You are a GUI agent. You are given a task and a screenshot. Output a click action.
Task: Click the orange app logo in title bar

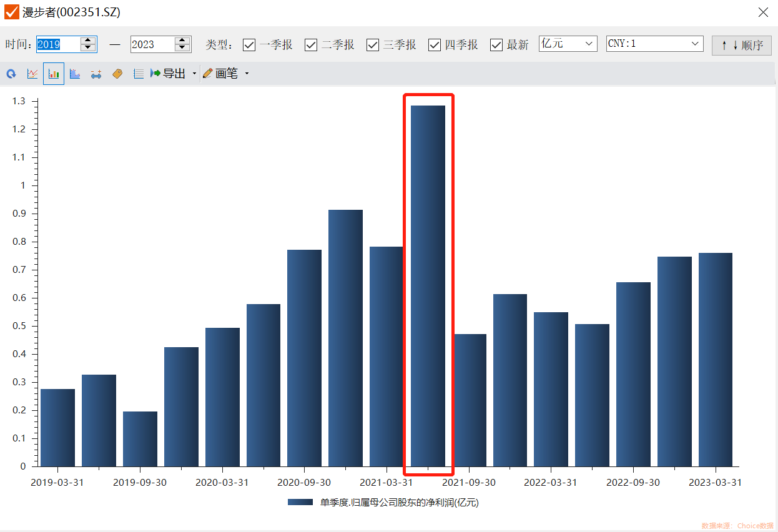click(x=11, y=12)
